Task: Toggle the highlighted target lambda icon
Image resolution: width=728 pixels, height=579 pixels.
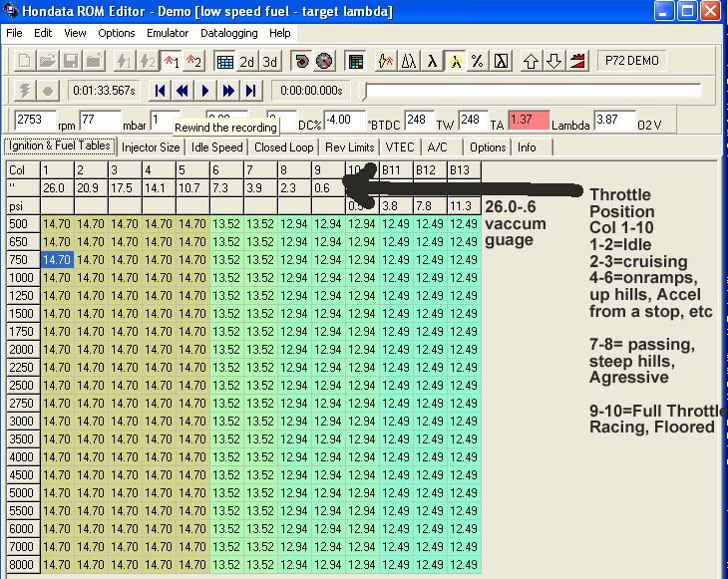Action: [455, 61]
